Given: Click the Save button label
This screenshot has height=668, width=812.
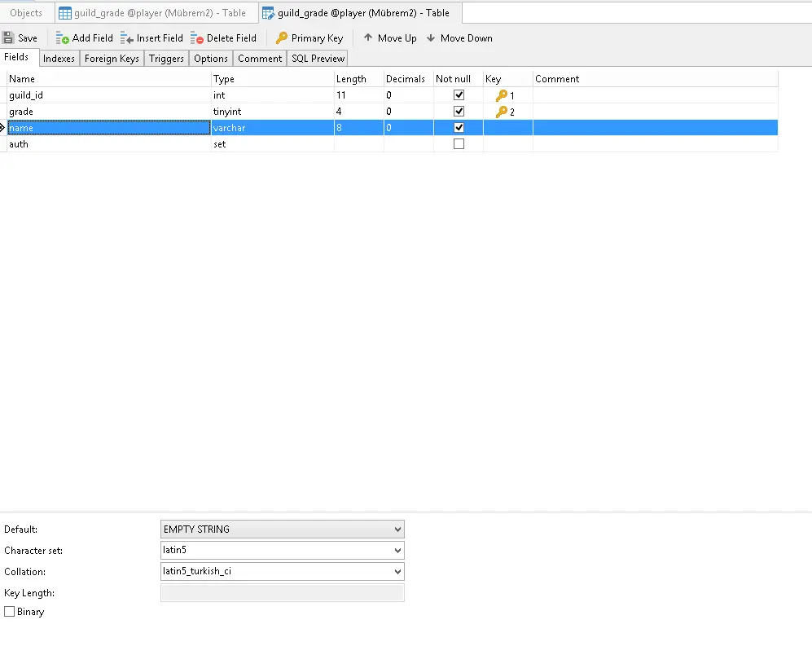Looking at the screenshot, I should pyautogui.click(x=28, y=38).
